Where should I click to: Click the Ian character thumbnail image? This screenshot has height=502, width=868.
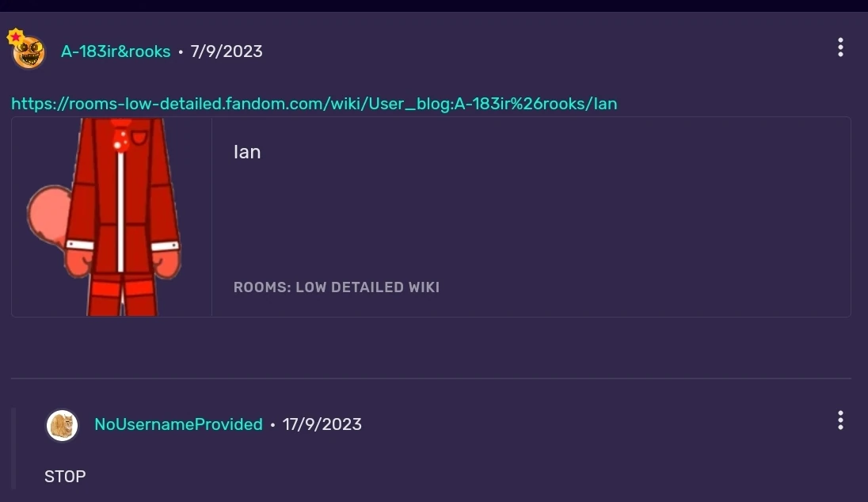click(110, 216)
